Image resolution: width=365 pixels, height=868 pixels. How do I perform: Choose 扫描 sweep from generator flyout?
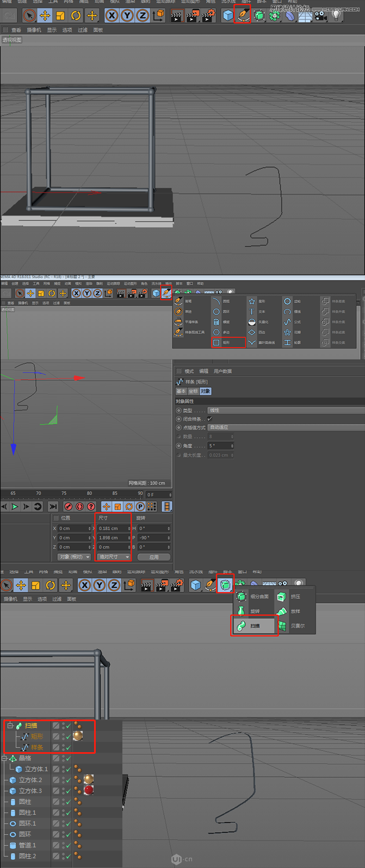click(x=255, y=625)
